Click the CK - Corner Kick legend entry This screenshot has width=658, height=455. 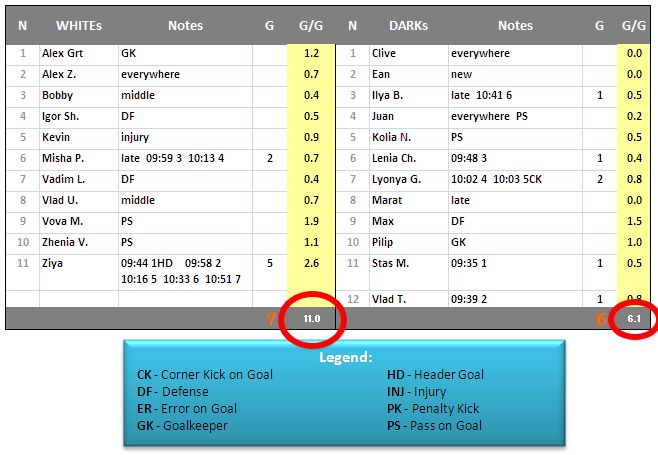tap(204, 375)
